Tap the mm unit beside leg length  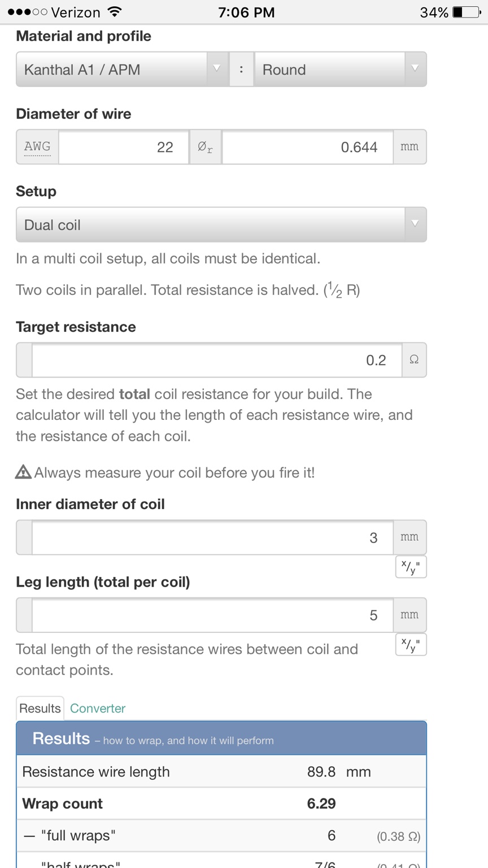point(409,615)
